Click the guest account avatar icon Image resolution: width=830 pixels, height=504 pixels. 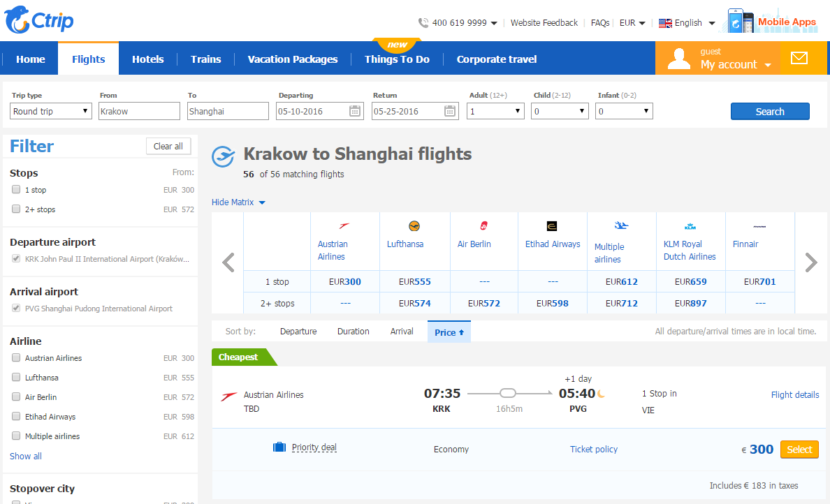click(x=678, y=59)
